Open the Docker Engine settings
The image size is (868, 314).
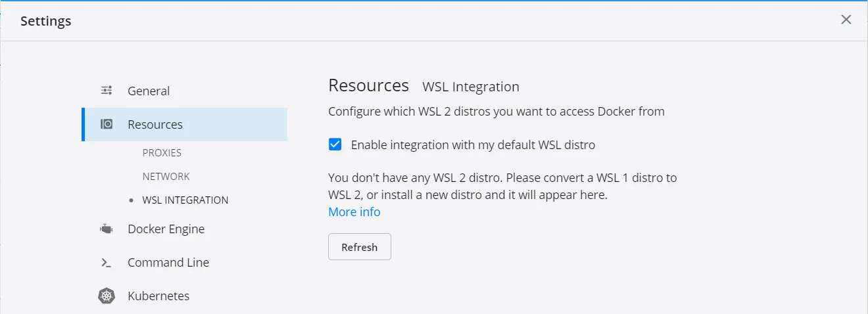coord(166,229)
